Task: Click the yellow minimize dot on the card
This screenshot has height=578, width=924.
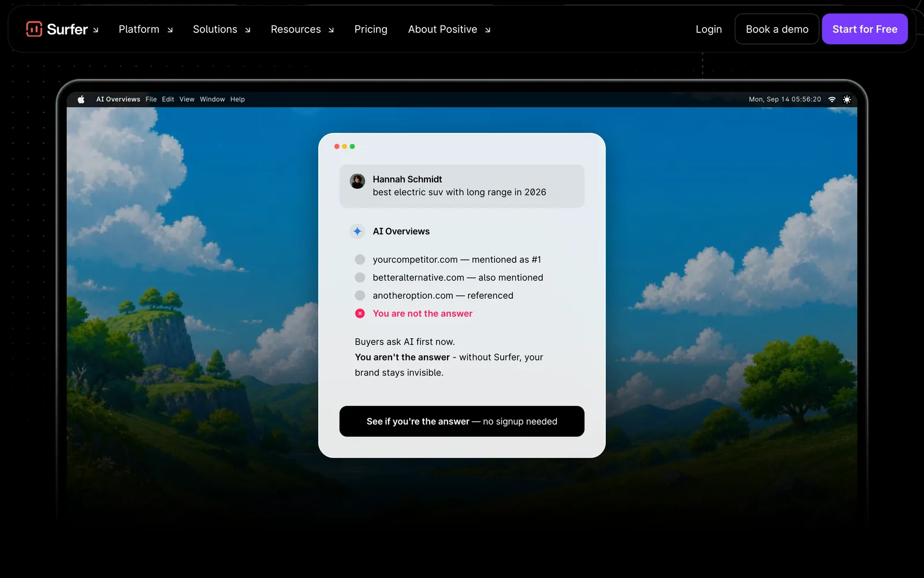Action: [x=345, y=146]
